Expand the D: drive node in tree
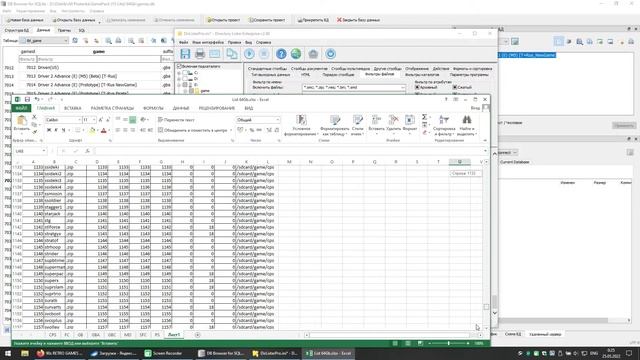 coord(179,79)
